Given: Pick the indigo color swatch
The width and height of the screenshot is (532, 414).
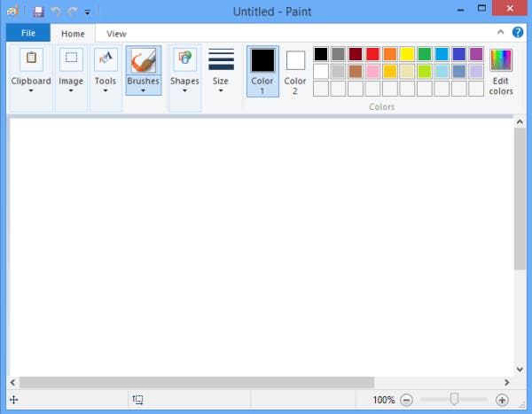Looking at the screenshot, I should 459,54.
